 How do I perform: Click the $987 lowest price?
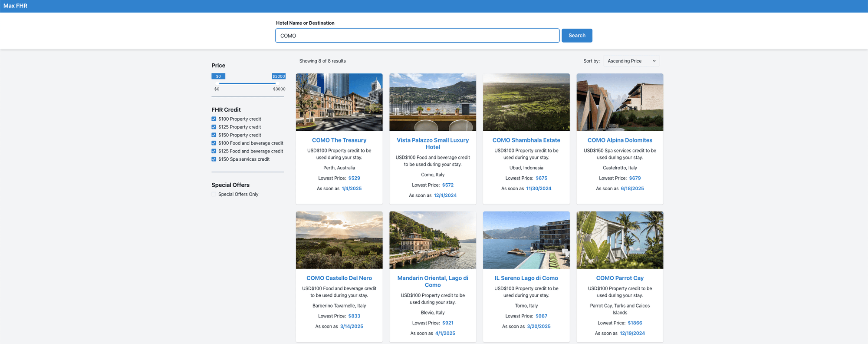541,316
